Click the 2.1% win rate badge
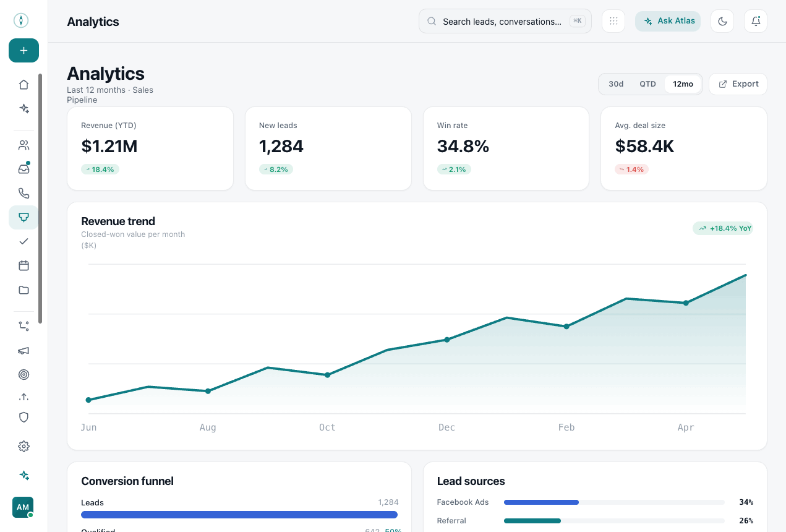This screenshot has width=786, height=532. click(454, 169)
